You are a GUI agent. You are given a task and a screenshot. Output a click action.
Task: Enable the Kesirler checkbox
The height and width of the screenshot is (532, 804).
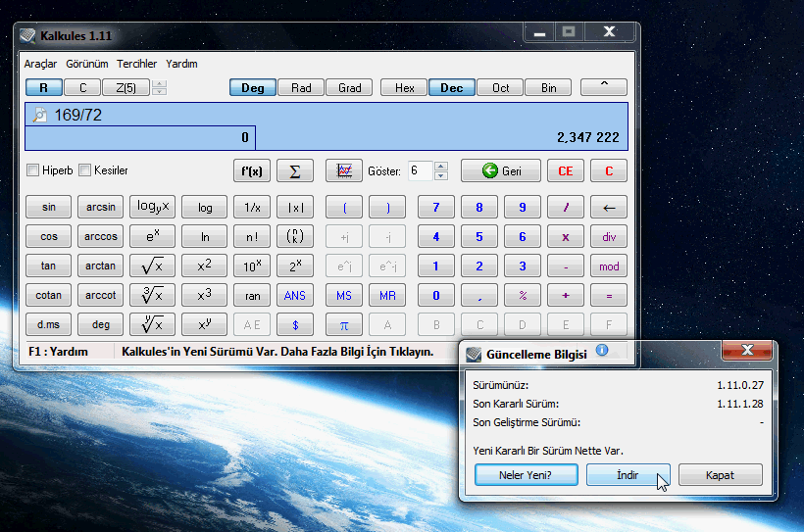(x=85, y=170)
